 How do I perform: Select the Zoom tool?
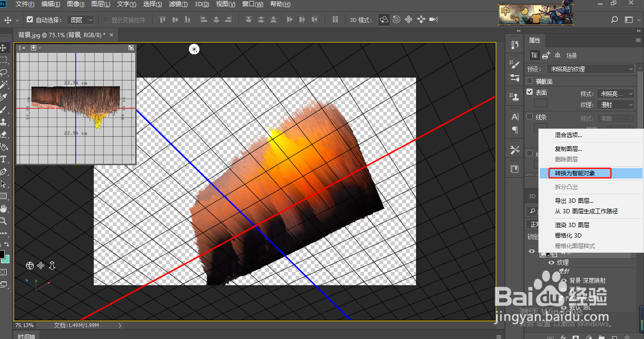pyautogui.click(x=3, y=221)
